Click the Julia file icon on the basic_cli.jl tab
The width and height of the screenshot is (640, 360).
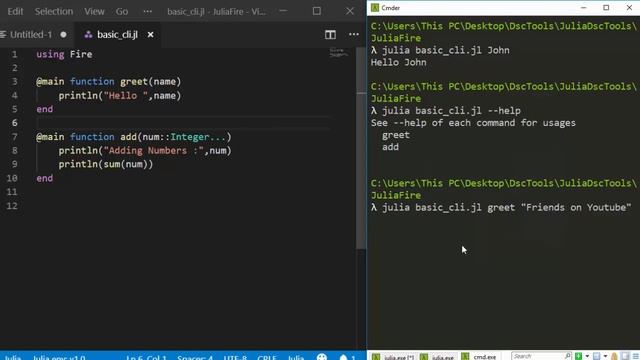click(x=88, y=35)
